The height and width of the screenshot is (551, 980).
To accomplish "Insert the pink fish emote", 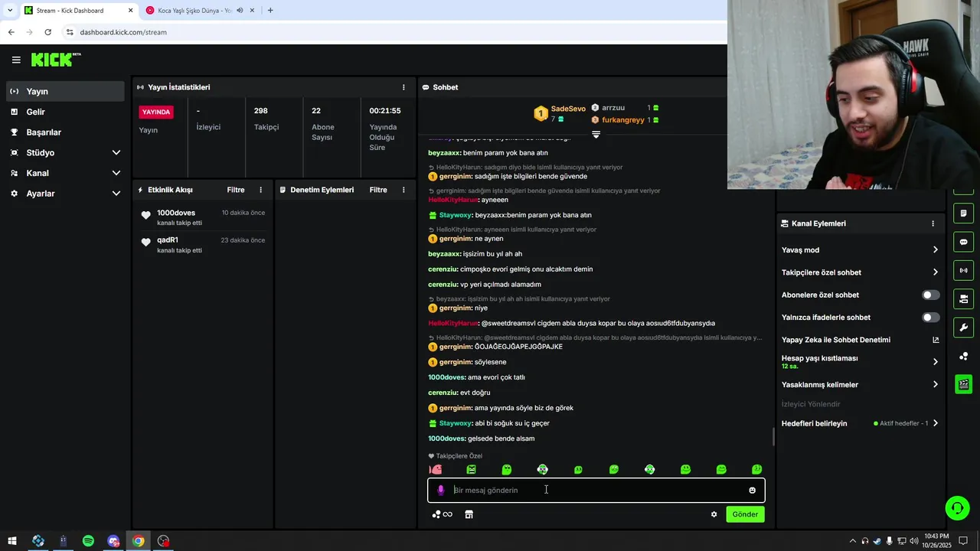I will [436, 469].
